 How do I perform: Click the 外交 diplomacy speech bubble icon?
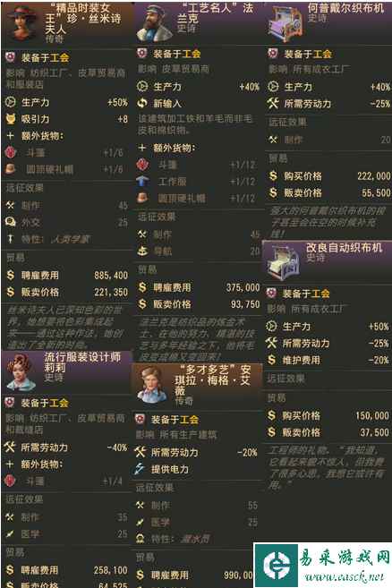point(10,222)
